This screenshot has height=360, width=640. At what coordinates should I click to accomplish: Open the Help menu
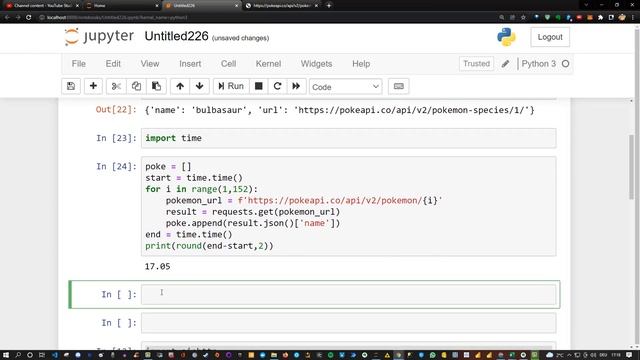pos(361,64)
